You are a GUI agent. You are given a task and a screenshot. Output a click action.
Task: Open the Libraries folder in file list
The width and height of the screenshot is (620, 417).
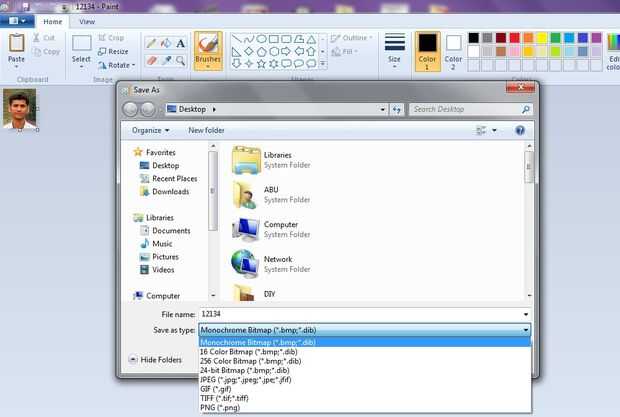point(272,160)
